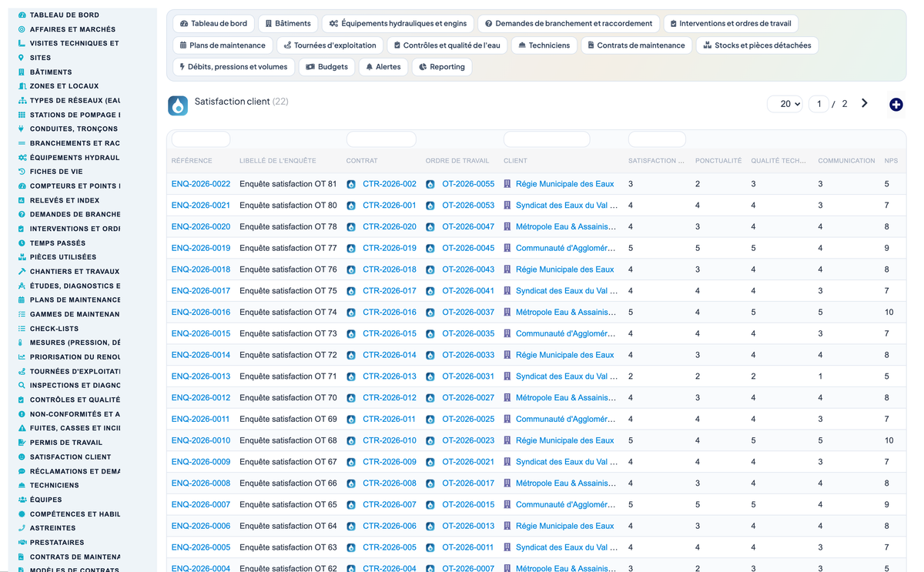The height and width of the screenshot is (572, 924).
Task: Go to next page using chevron arrow
Action: (x=865, y=103)
